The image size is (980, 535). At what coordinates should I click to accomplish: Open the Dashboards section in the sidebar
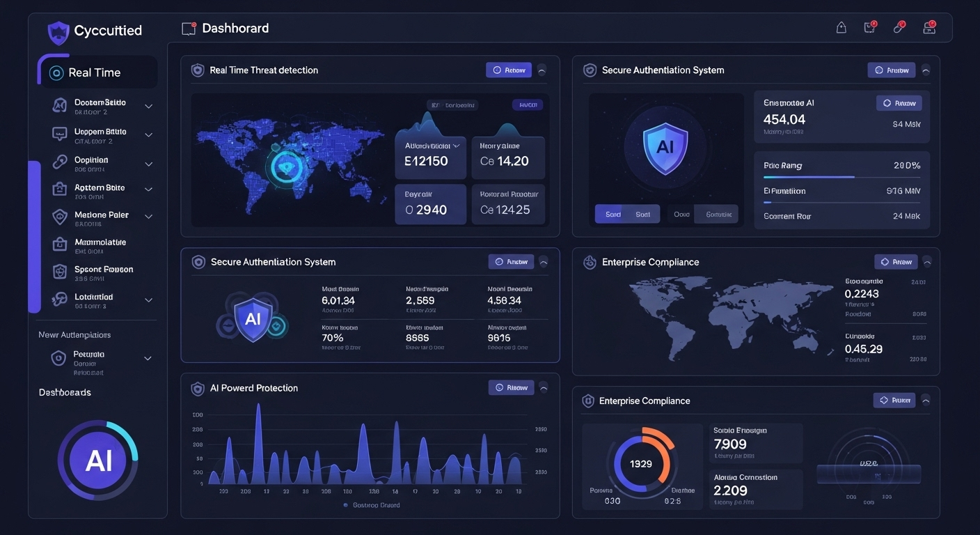tap(64, 392)
